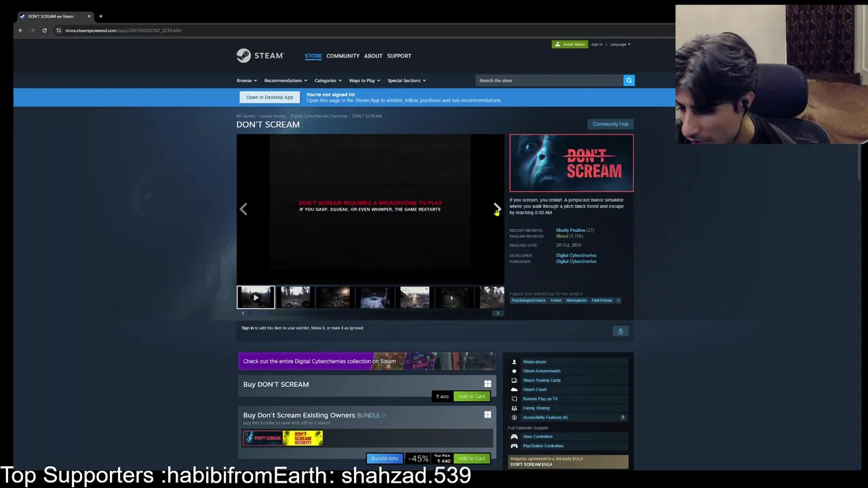Open the language dropdown
This screenshot has width=868, height=488.
point(620,45)
